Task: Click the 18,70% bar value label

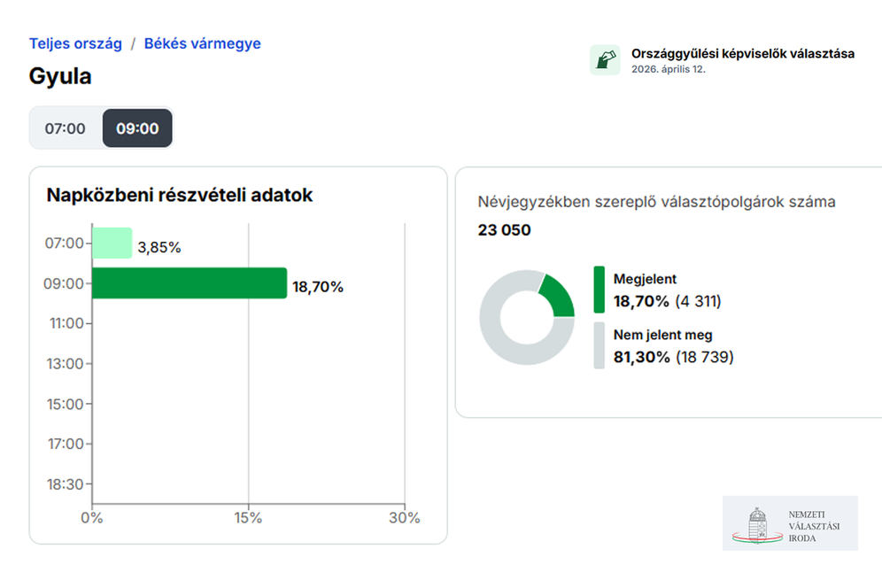Action: (318, 287)
